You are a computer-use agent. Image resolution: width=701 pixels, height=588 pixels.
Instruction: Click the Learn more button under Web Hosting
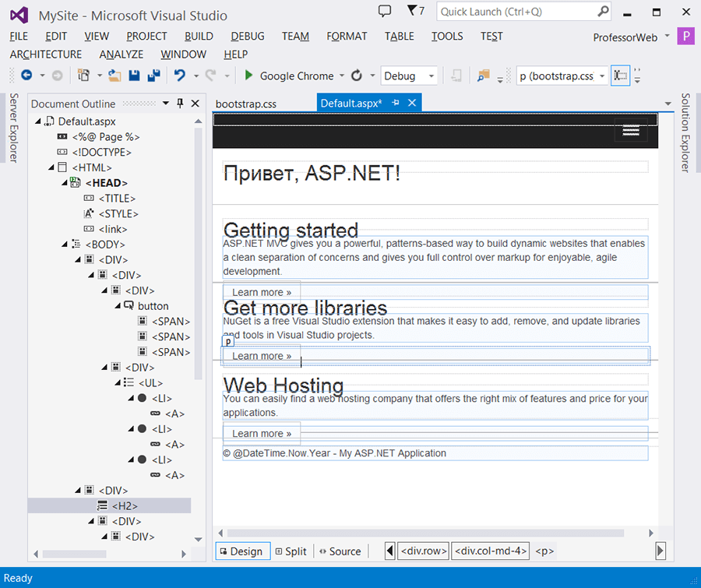pyautogui.click(x=262, y=434)
